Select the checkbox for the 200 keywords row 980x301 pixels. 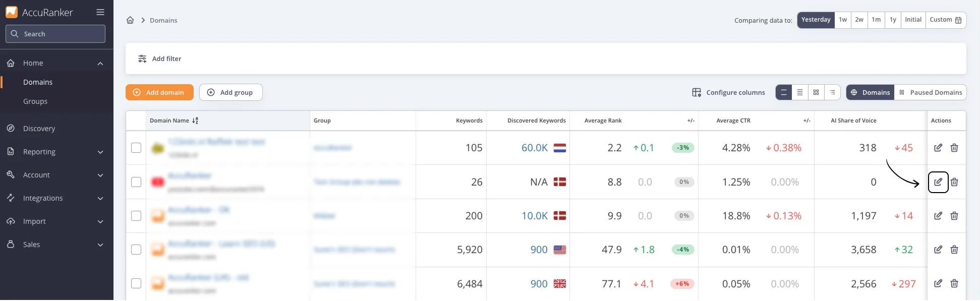[136, 216]
